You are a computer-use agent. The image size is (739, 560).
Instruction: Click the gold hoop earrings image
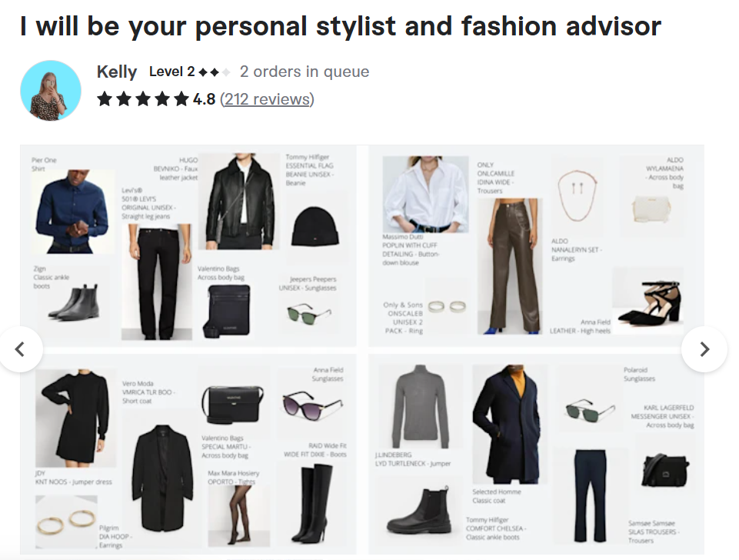66,522
